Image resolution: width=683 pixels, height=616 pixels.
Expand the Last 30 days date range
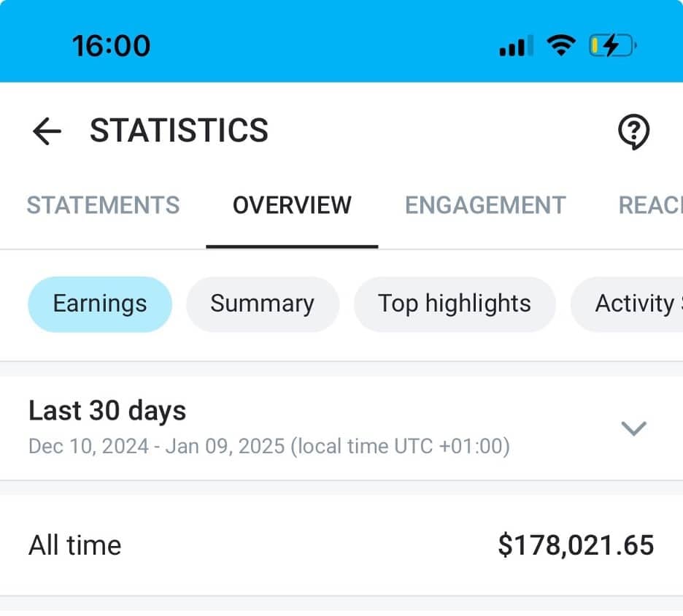point(107,410)
